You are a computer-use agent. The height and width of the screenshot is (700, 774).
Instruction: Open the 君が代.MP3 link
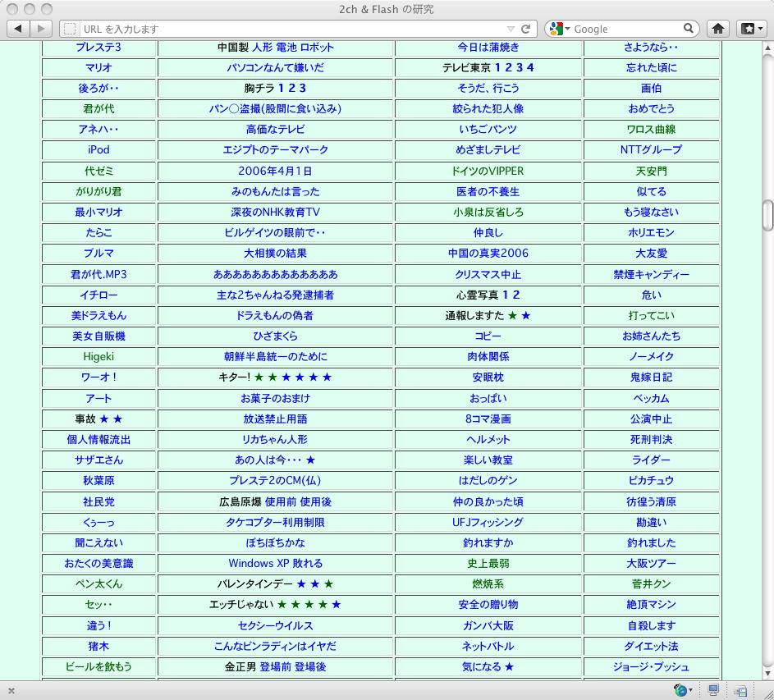click(x=98, y=274)
